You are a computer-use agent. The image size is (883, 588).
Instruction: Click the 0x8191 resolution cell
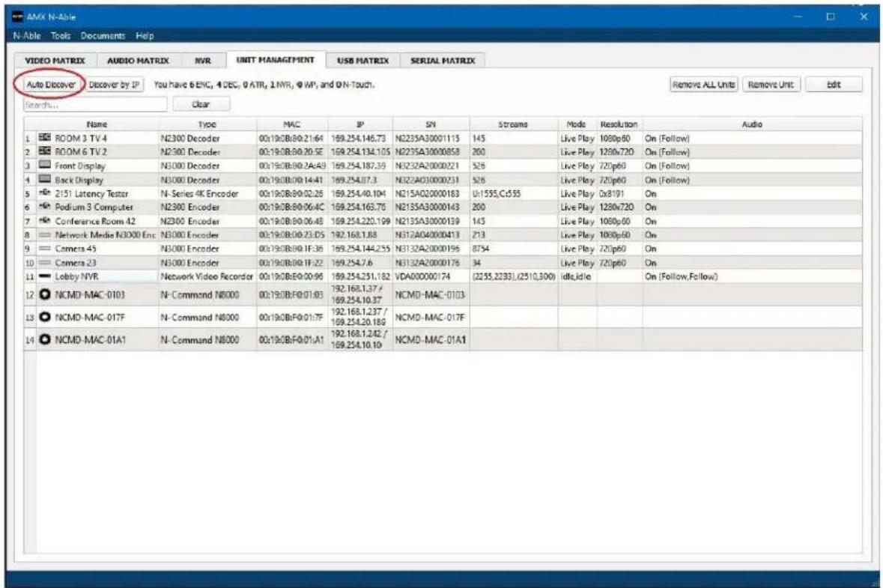(x=619, y=193)
